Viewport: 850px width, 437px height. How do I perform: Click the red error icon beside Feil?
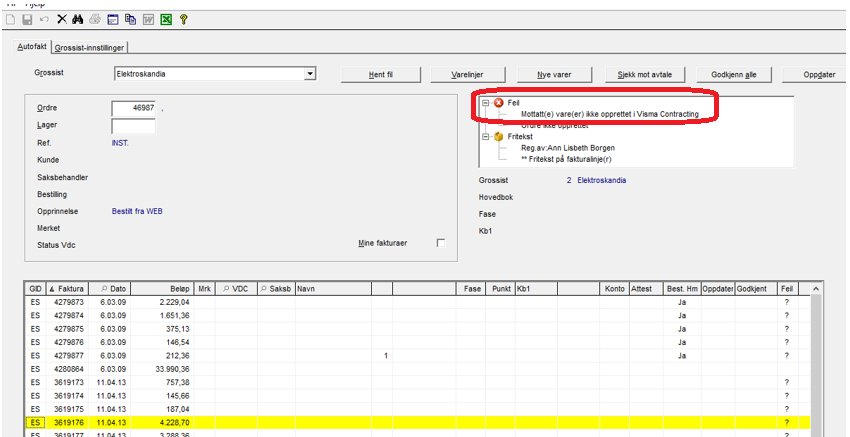click(499, 103)
